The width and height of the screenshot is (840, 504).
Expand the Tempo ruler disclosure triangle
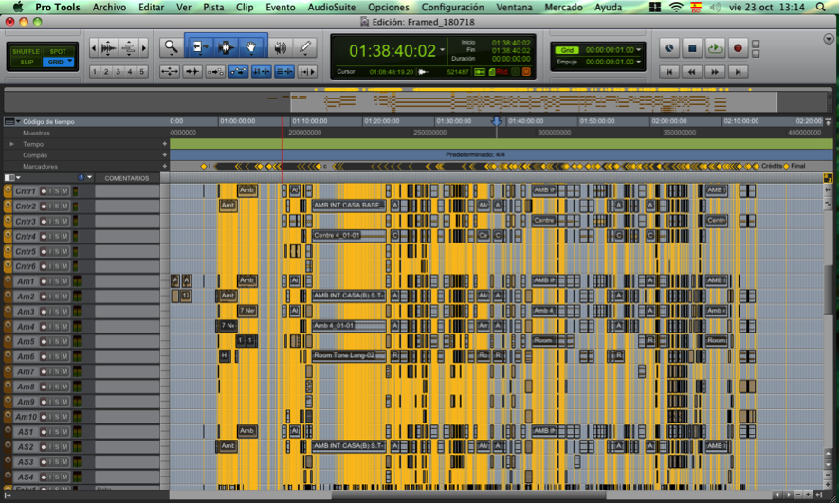pyautogui.click(x=12, y=144)
